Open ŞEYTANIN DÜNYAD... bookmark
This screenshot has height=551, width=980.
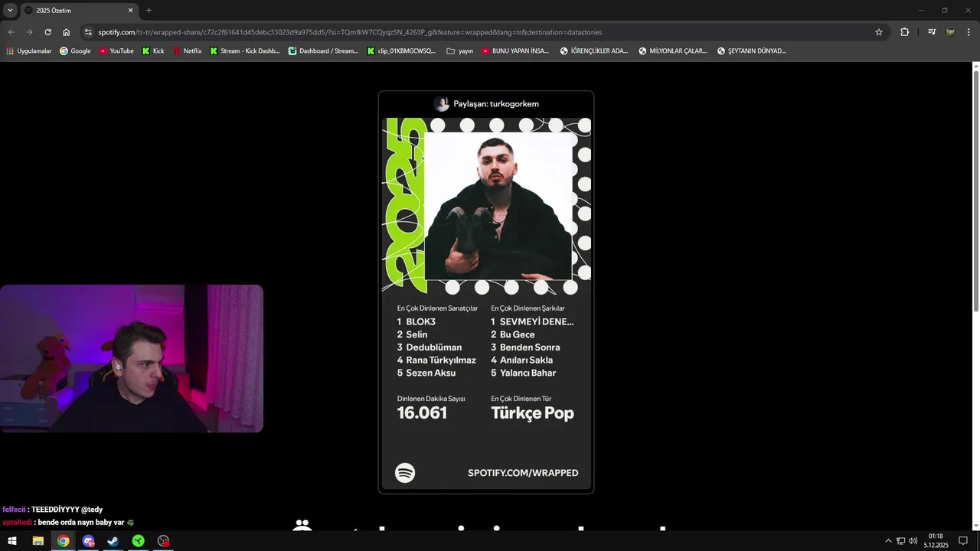tap(752, 51)
